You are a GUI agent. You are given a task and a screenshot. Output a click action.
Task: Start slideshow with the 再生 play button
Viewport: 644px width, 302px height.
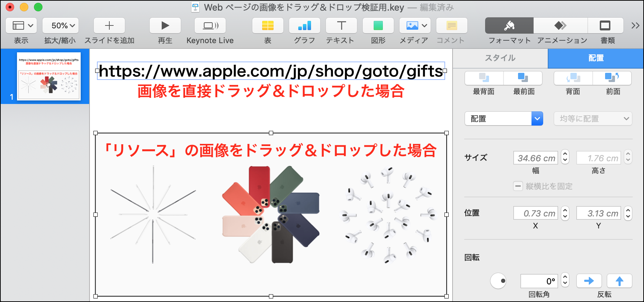(165, 25)
